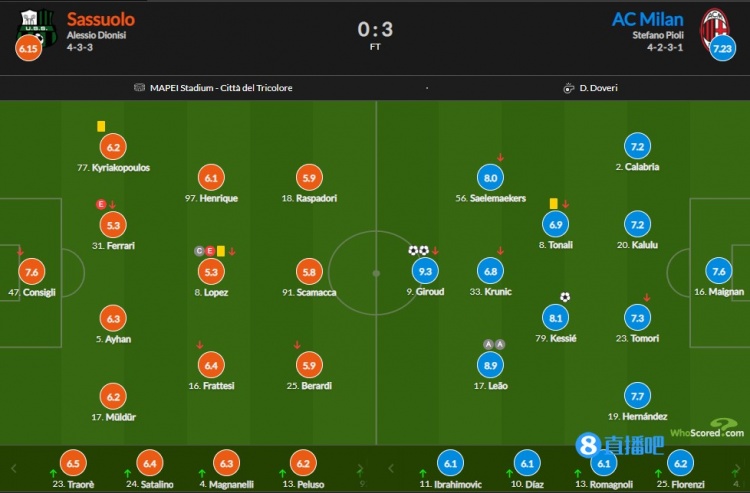Open the Sassuolo team name link
Image resolution: width=750 pixels, height=493 pixels.
(100, 19)
